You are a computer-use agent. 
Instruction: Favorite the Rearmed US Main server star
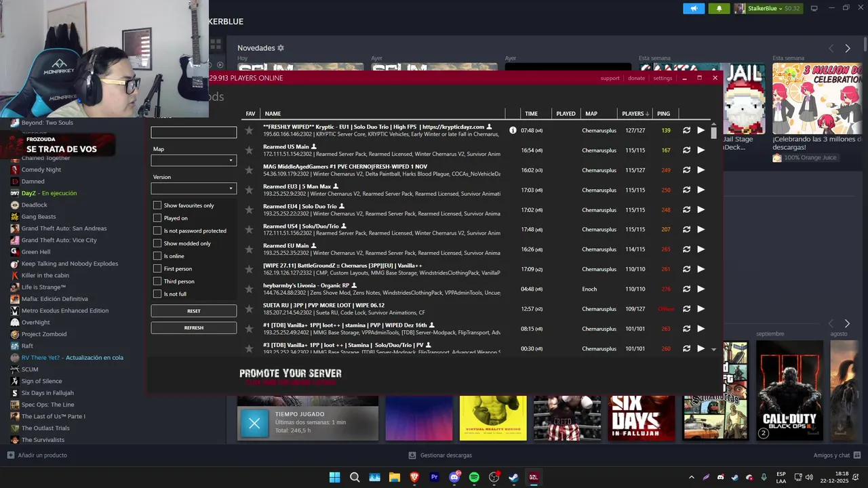(x=249, y=150)
